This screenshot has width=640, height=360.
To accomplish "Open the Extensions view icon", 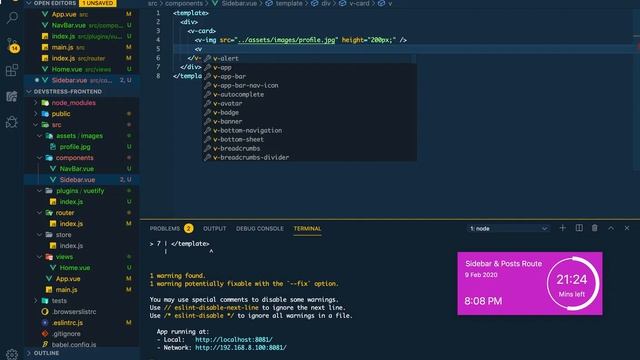I will tap(12, 70).
